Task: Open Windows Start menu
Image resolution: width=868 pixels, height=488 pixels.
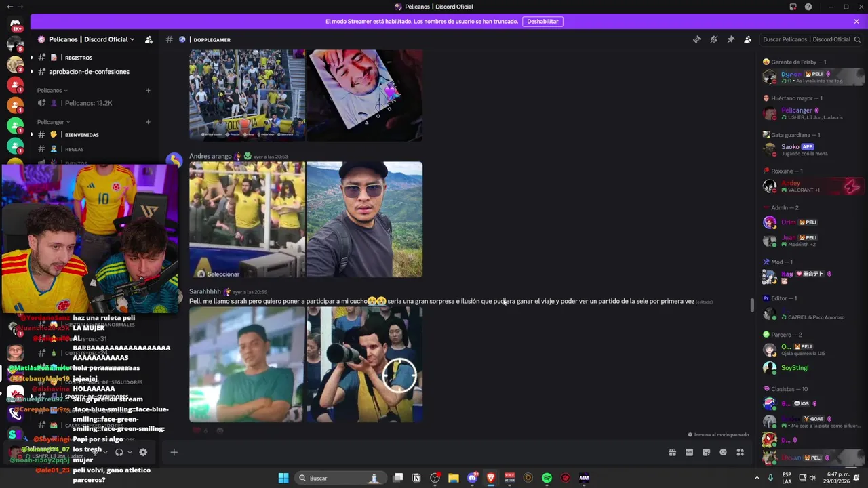Action: click(283, 478)
